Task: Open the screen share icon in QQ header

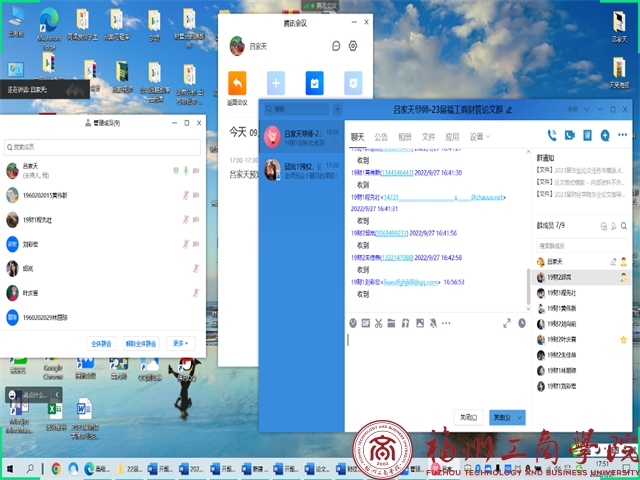Action: [x=587, y=135]
